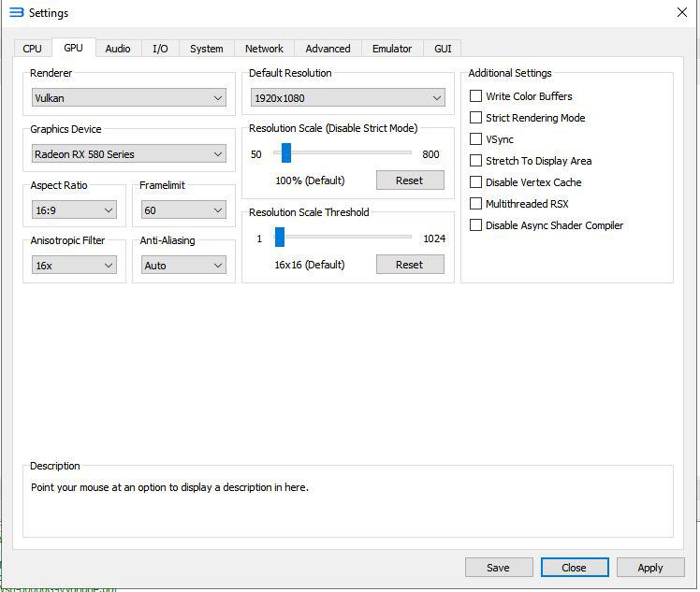The height and width of the screenshot is (592, 700).
Task: Go to the Emulator tab
Action: click(x=391, y=49)
